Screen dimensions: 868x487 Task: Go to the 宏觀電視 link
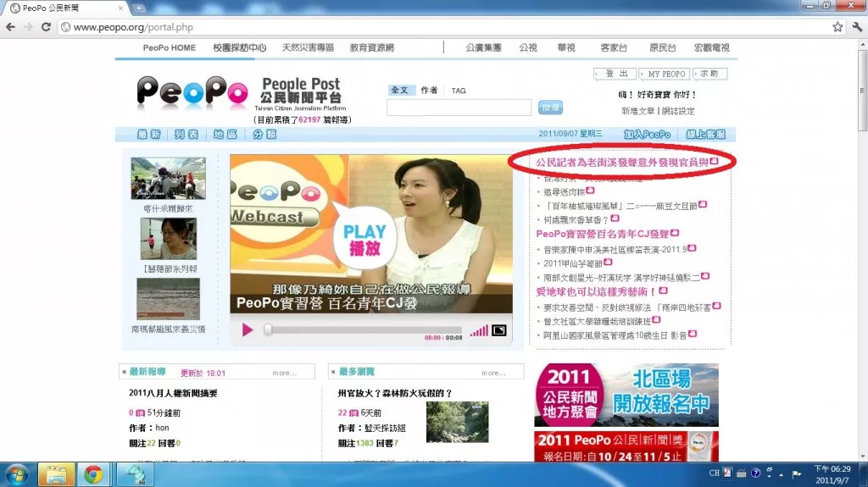pos(712,47)
